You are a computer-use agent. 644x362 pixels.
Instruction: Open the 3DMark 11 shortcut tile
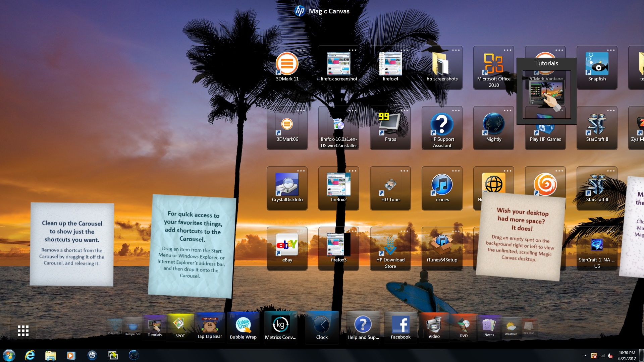(287, 67)
